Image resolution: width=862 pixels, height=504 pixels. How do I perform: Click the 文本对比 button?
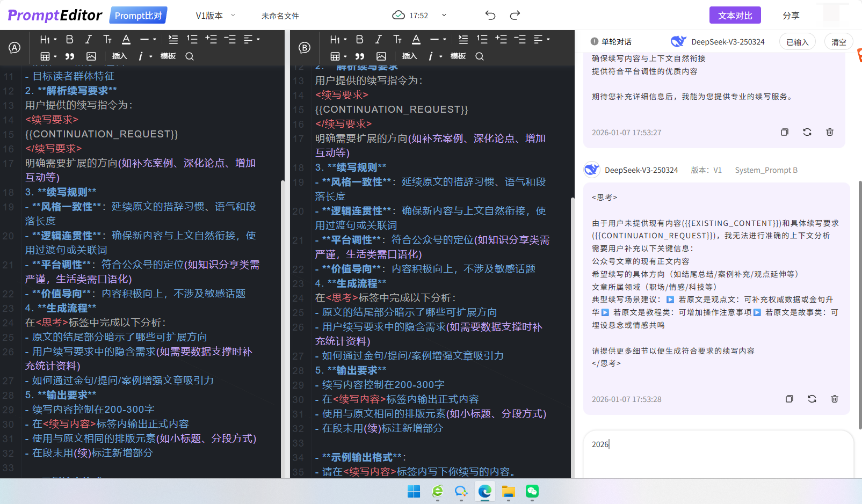pos(735,15)
